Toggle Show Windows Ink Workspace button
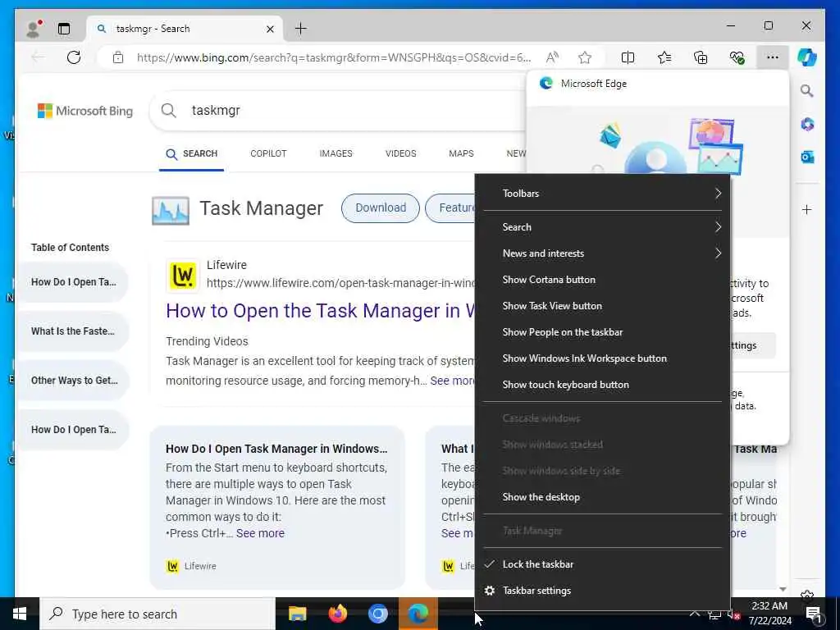This screenshot has height=630, width=840. click(x=603, y=358)
